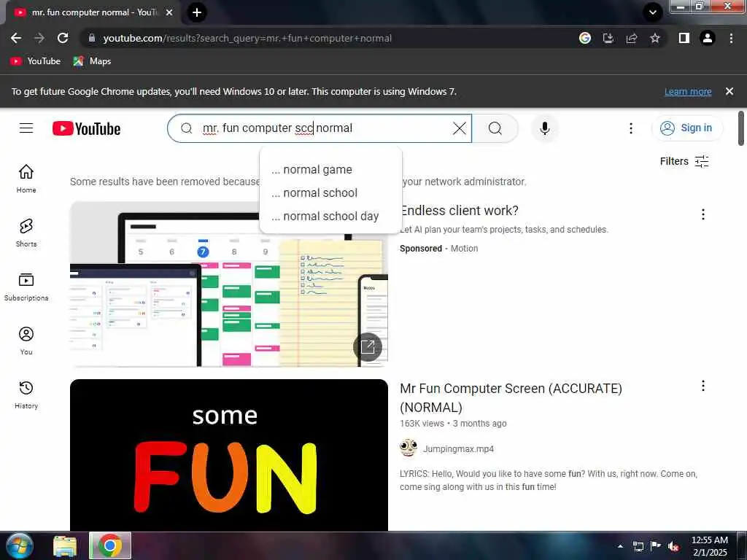This screenshot has height=560, width=747.
Task: Select the mr. fun computer normal tab
Action: [90, 13]
